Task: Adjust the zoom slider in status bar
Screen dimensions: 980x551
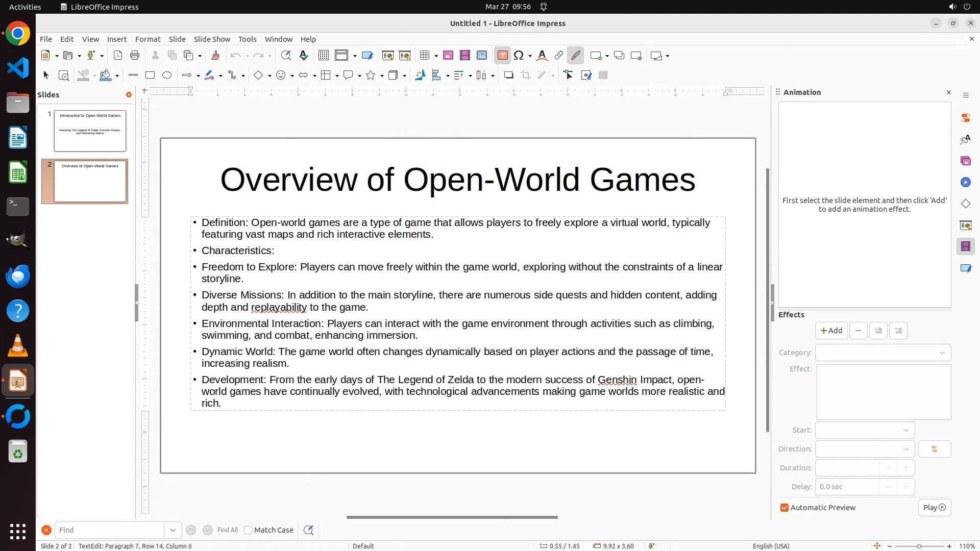Action: [x=919, y=546]
